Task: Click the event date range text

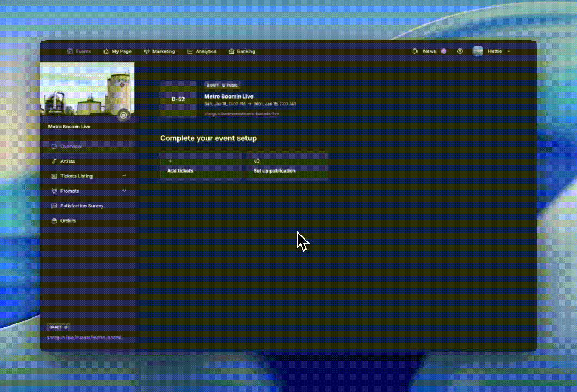Action: pos(250,104)
